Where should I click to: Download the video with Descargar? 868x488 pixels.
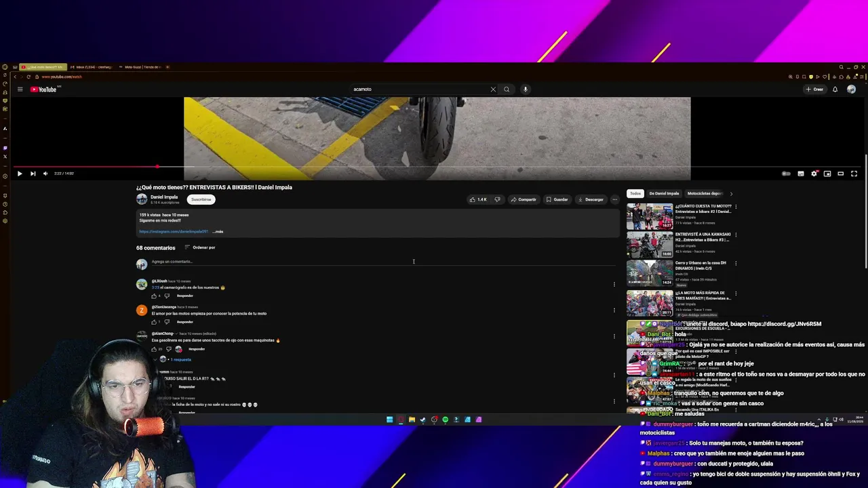(591, 199)
